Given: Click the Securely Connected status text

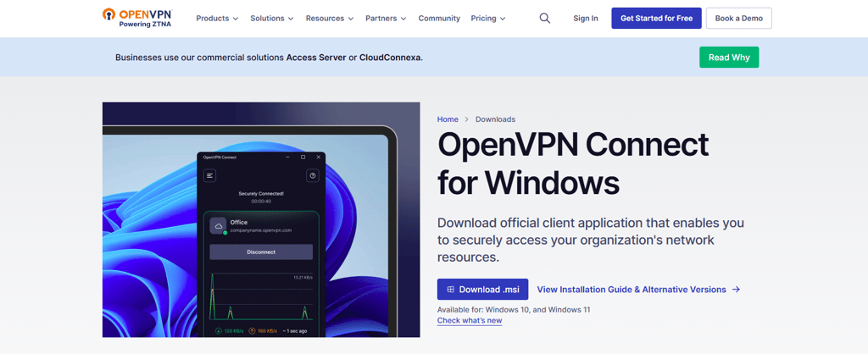Looking at the screenshot, I should tap(261, 194).
